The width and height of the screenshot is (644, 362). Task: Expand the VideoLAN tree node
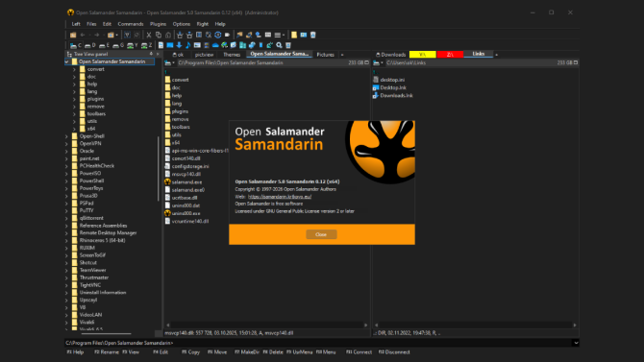[67, 315]
